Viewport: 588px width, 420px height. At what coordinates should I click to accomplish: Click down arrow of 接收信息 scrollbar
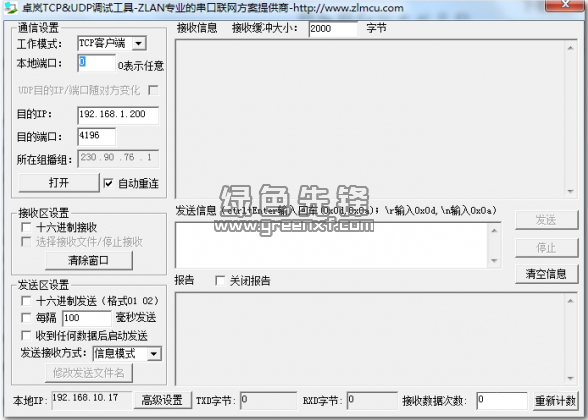[x=570, y=191]
